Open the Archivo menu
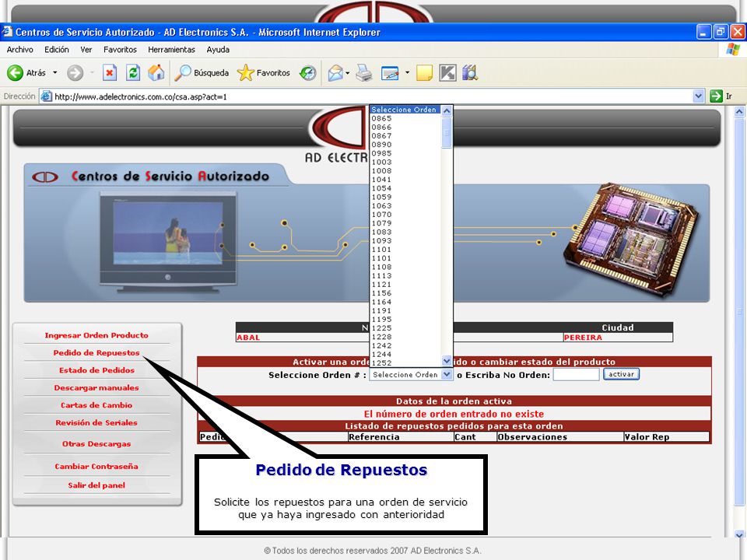The height and width of the screenshot is (560, 747). click(19, 50)
